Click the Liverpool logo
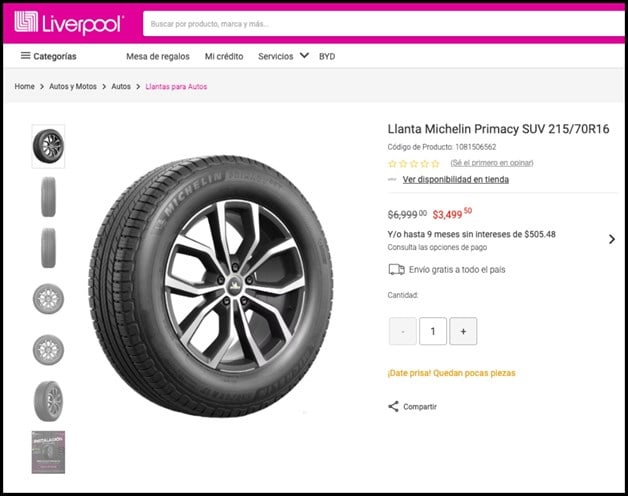Screen dimensions: 628x496 [x=69, y=22]
